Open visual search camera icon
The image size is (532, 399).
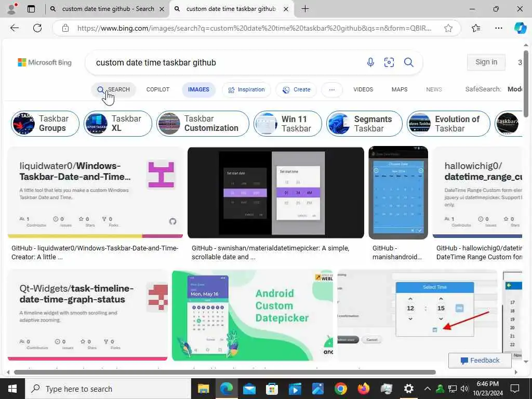click(389, 62)
